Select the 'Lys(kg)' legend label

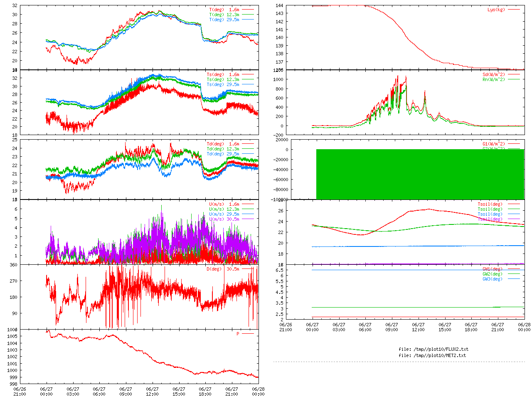(x=496, y=10)
